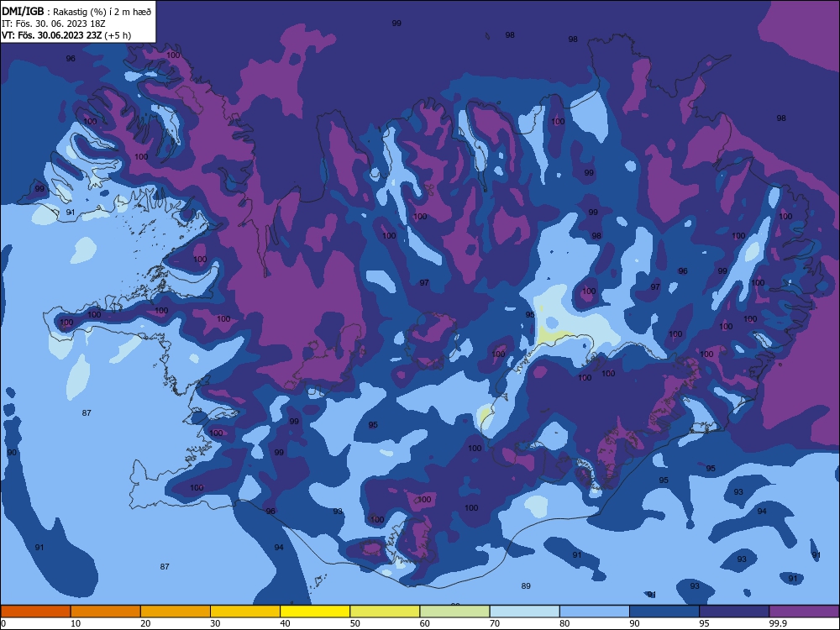The height and width of the screenshot is (630, 840).
Task: Click the legend tick label '80'
Action: [x=564, y=623]
